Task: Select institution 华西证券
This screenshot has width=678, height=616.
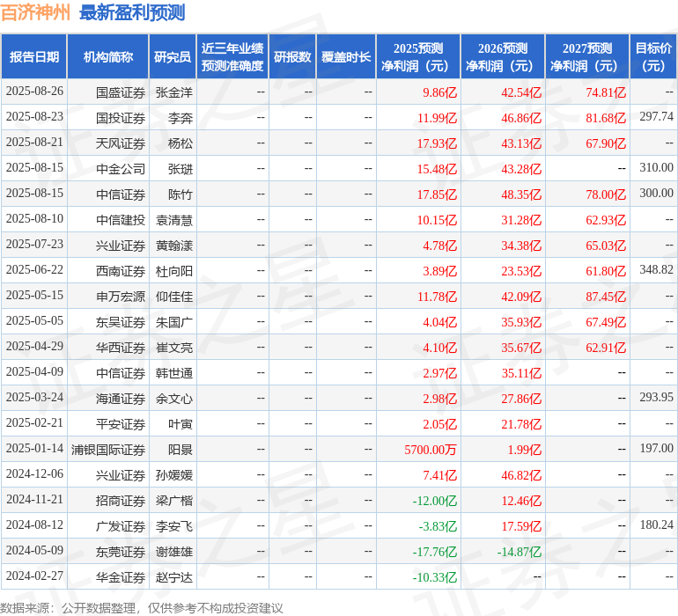Action: [x=121, y=347]
